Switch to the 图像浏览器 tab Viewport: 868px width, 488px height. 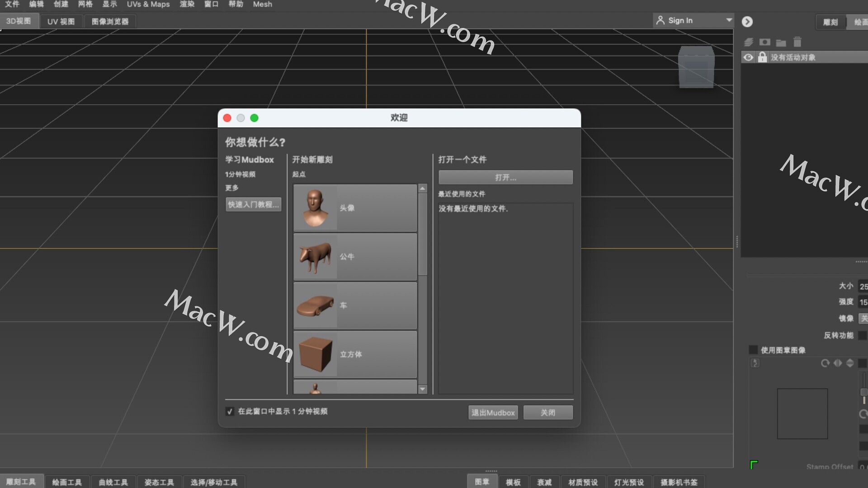point(110,21)
